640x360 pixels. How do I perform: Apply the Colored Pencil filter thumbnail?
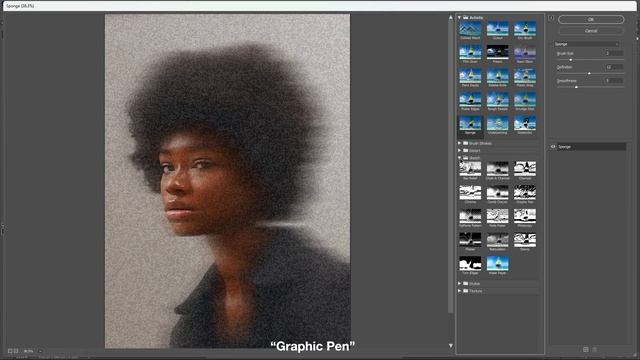tap(470, 30)
